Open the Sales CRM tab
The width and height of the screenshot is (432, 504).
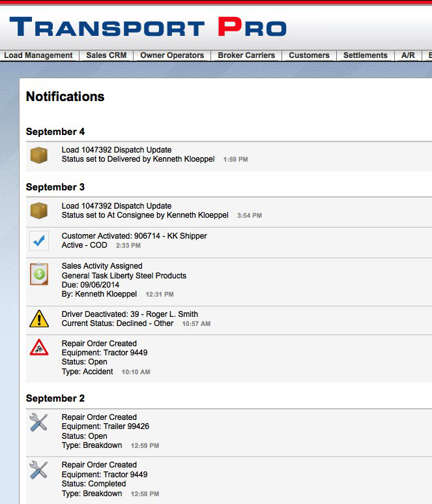coord(106,55)
